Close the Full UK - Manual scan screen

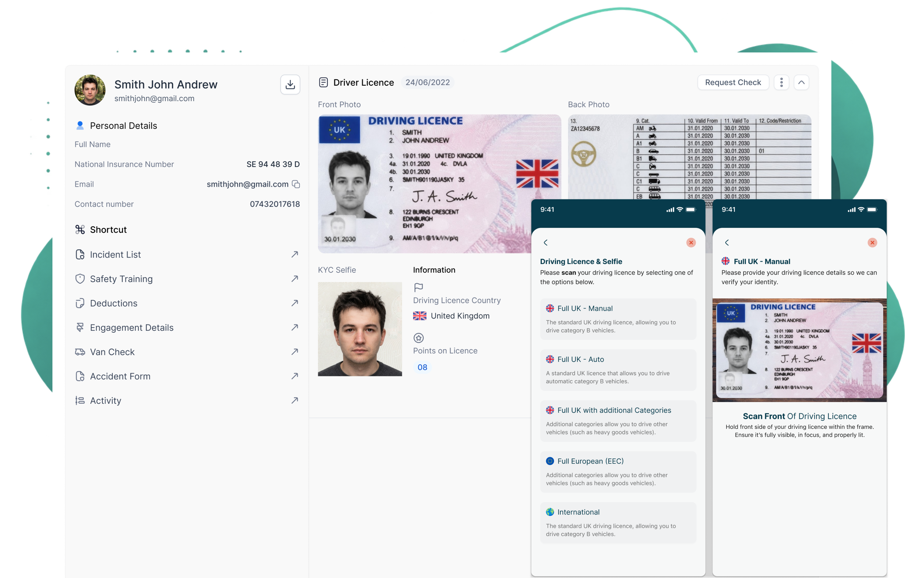872,242
